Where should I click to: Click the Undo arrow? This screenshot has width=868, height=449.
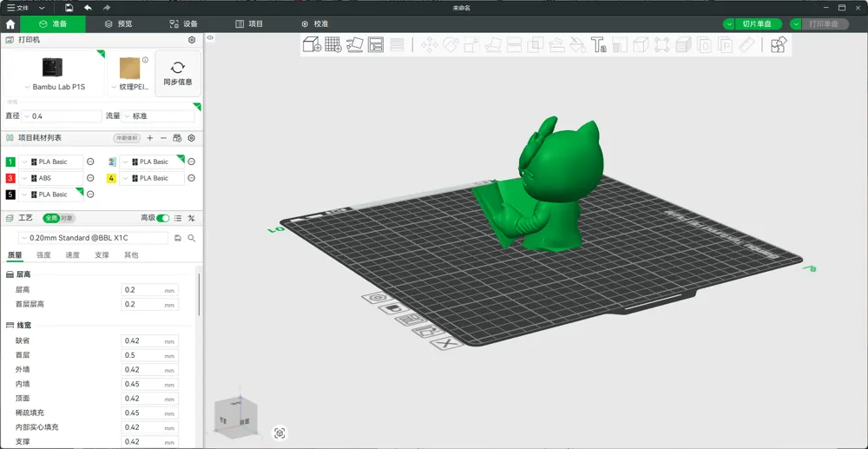point(88,8)
